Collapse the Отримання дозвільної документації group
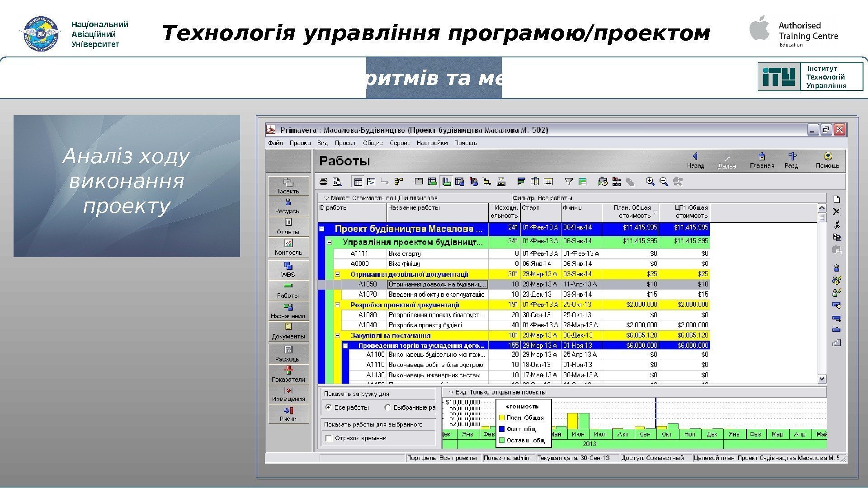 337,274
